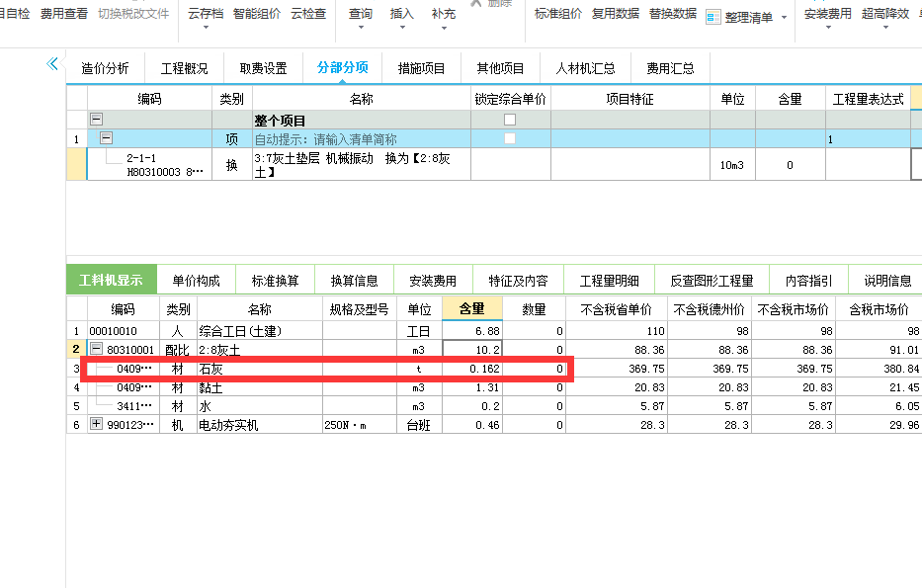This screenshot has width=922, height=588.
Task: Switch to the 特征及内容 tab
Action: [518, 281]
